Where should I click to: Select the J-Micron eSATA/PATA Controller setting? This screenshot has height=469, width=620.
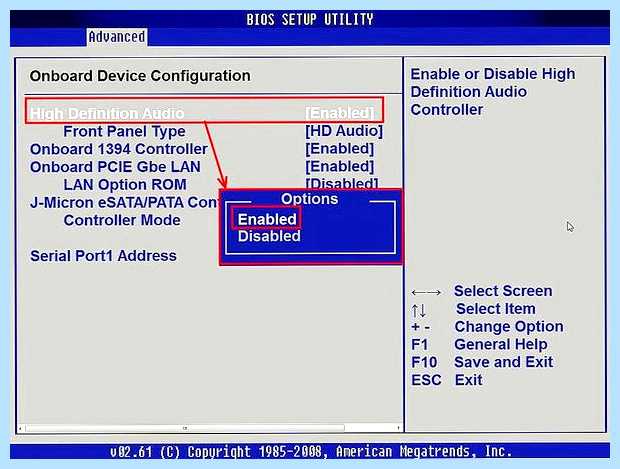(x=124, y=202)
